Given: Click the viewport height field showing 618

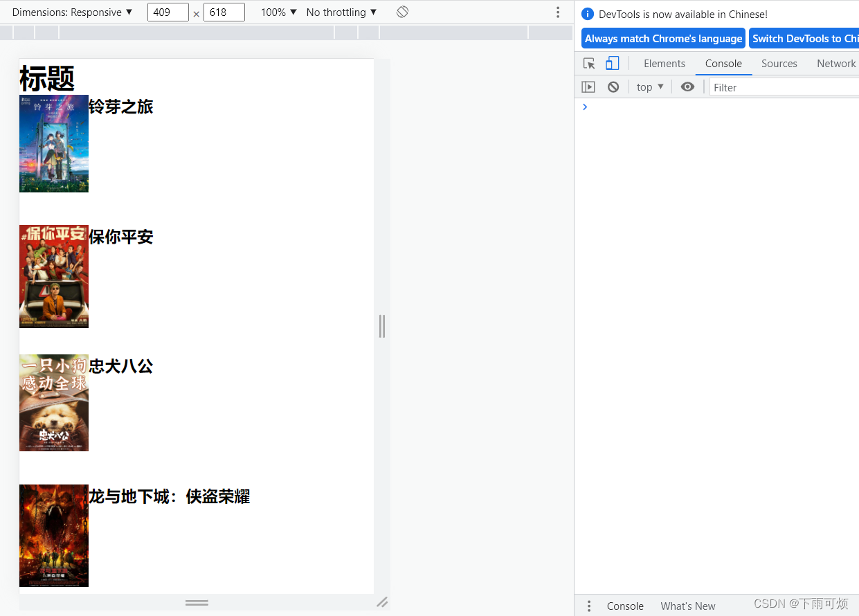Looking at the screenshot, I should 224,12.
